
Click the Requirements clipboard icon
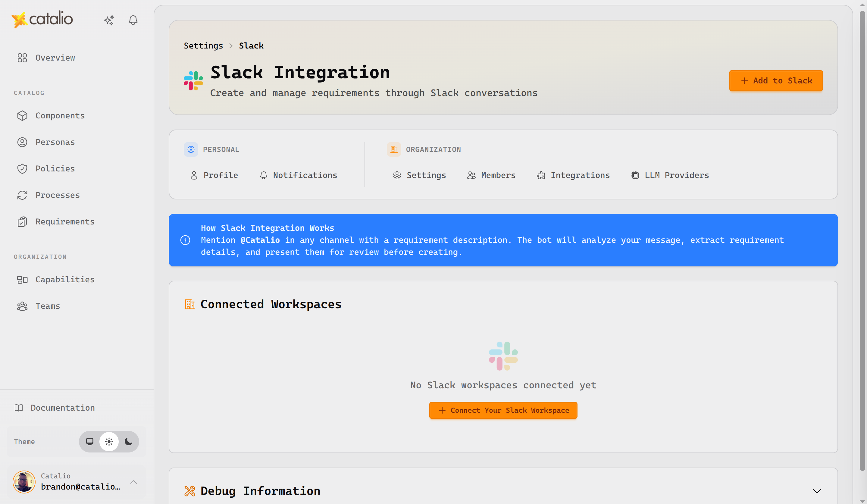(x=22, y=221)
